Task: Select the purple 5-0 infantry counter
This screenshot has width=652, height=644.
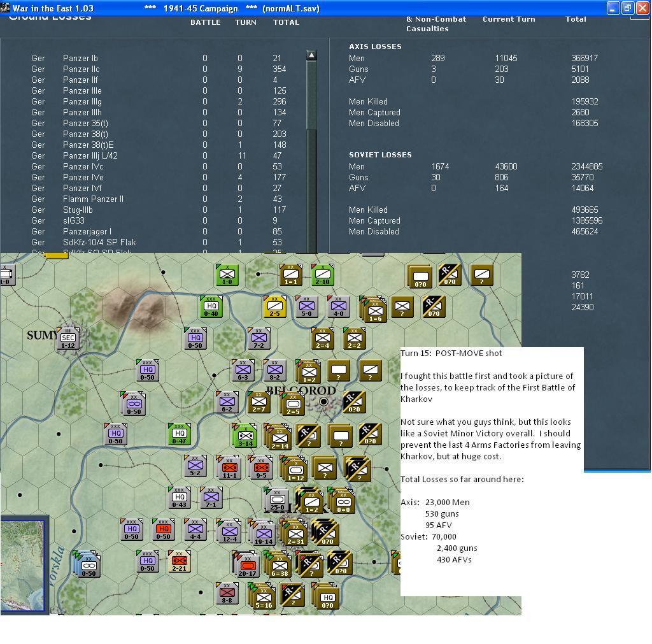Action: [306, 307]
